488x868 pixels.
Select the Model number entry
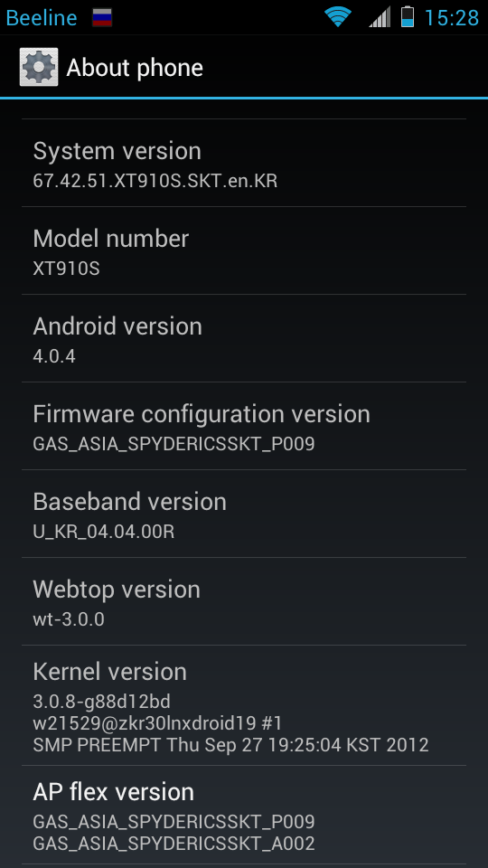pyautogui.click(x=244, y=250)
